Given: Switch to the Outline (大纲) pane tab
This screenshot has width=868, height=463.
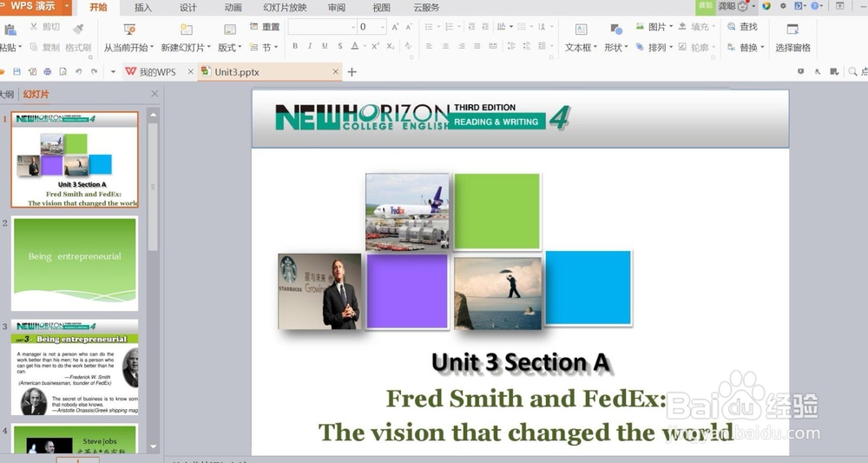Looking at the screenshot, I should [7, 94].
